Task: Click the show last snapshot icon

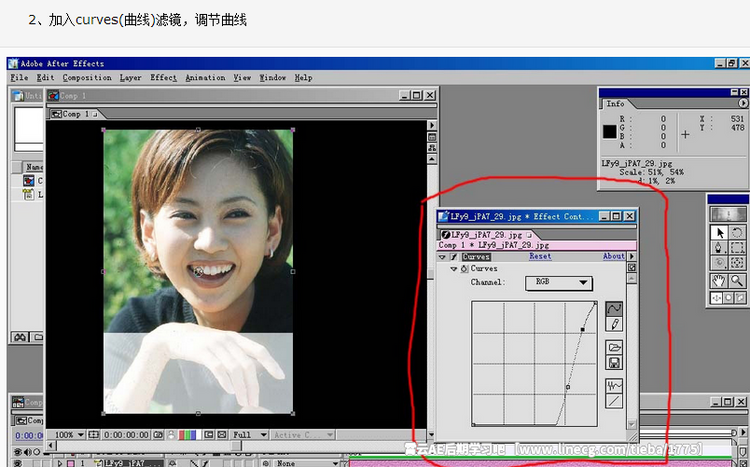Action: 171,435
